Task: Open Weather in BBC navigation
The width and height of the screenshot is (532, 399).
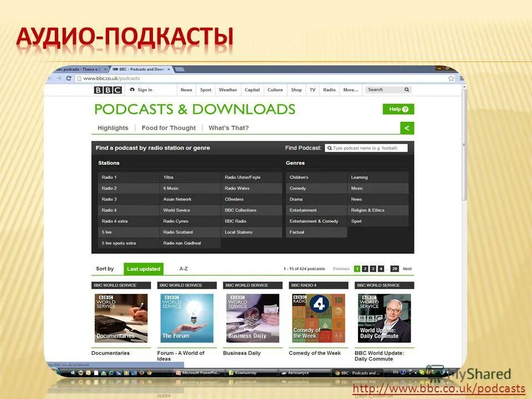Action: tap(228, 90)
